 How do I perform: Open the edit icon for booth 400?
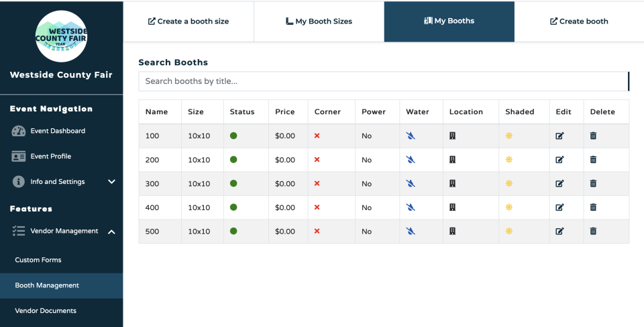point(559,207)
